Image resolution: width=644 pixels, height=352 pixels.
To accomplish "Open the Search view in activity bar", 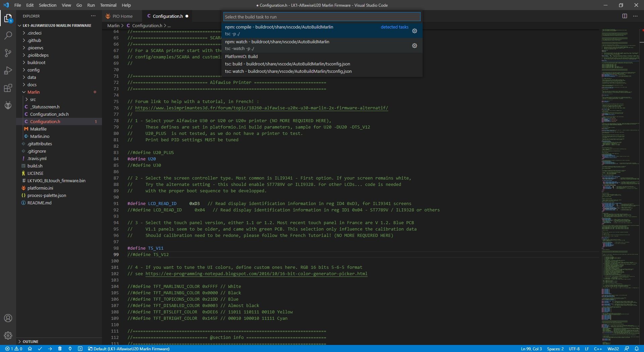I will (8, 36).
